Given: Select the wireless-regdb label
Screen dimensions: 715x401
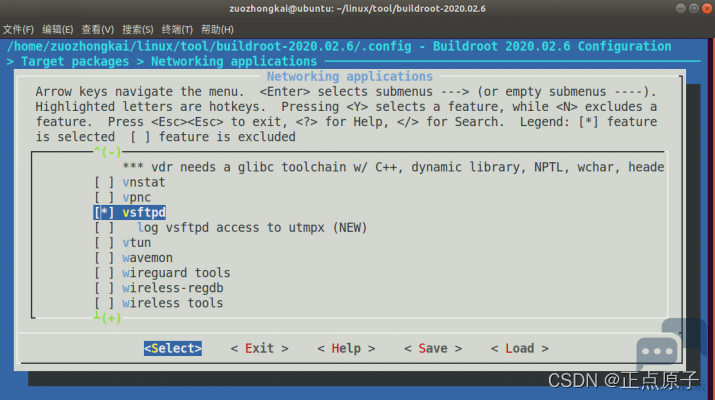Looking at the screenshot, I should tap(173, 288).
